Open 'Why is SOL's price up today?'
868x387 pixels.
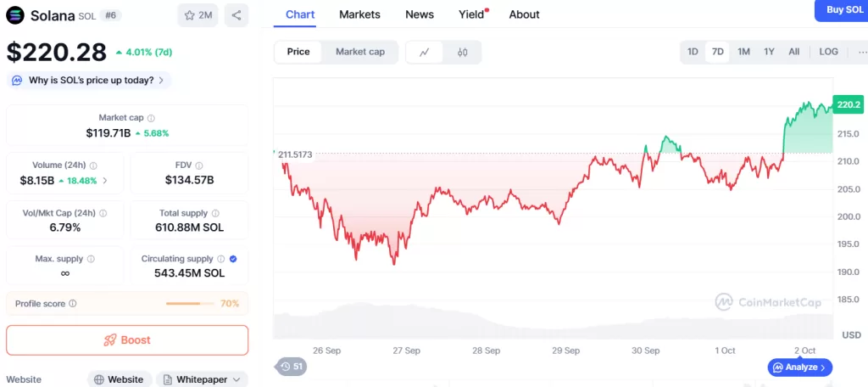pos(89,80)
